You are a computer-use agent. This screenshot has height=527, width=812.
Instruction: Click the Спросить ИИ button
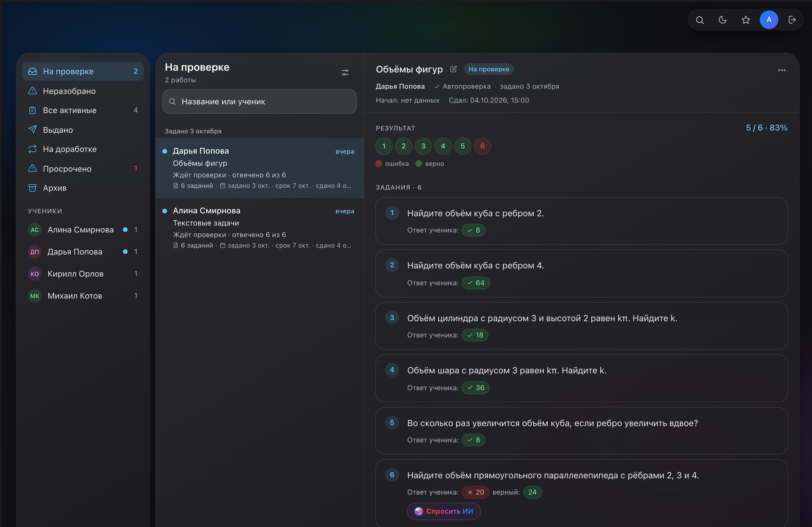(x=444, y=511)
